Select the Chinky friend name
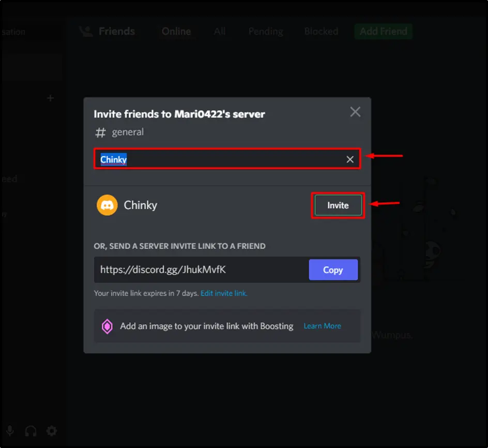The height and width of the screenshot is (448, 488). tap(141, 205)
